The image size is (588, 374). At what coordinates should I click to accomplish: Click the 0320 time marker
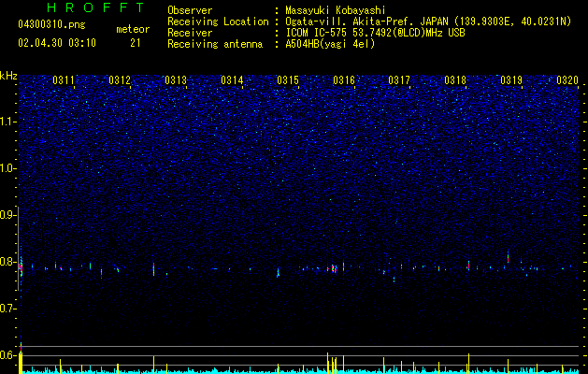point(567,80)
